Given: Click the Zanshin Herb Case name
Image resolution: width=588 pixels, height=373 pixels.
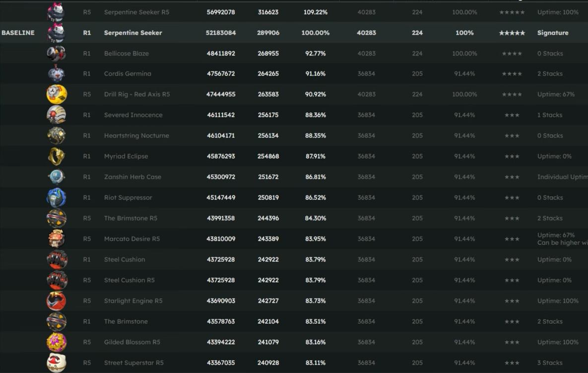Looking at the screenshot, I should pyautogui.click(x=132, y=177).
